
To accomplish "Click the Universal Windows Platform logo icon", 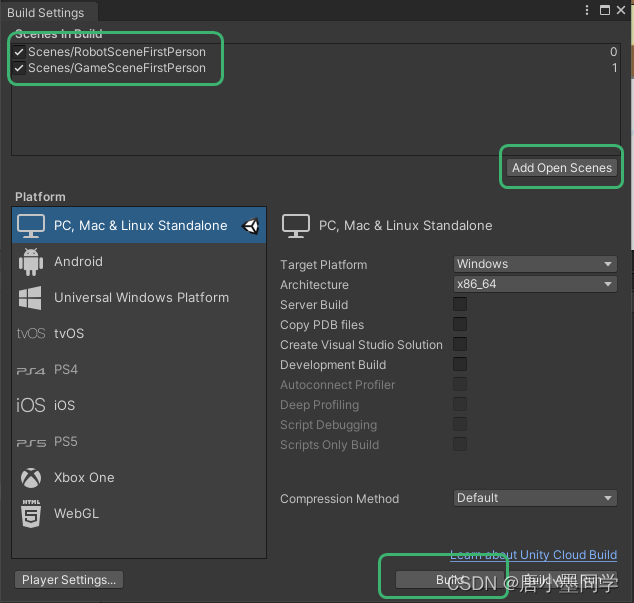I will pyautogui.click(x=30, y=298).
